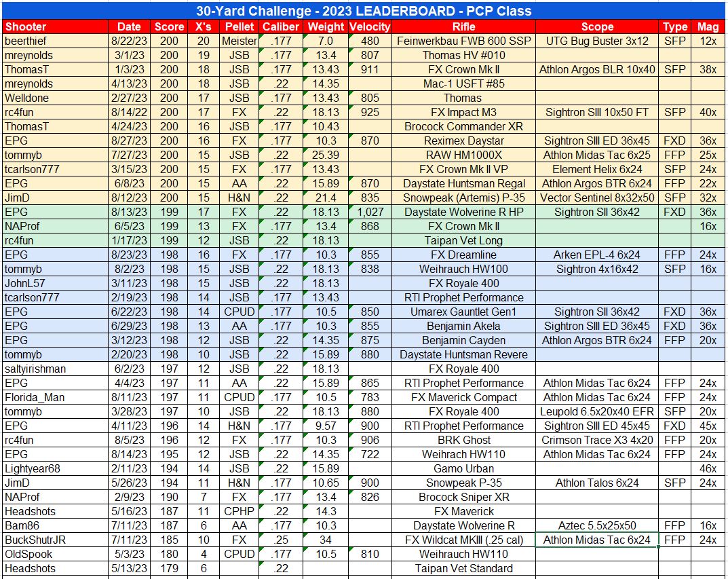Click the Umarex Gauntlet Gen1 cell
Viewport: 728px width, 579px height.
pyautogui.click(x=463, y=312)
